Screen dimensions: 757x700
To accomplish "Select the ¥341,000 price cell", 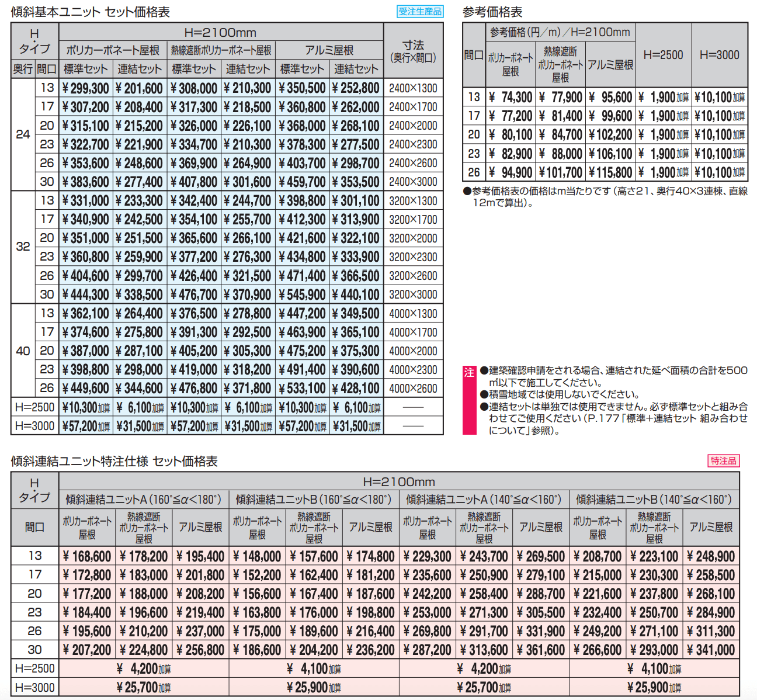I will [x=711, y=650].
